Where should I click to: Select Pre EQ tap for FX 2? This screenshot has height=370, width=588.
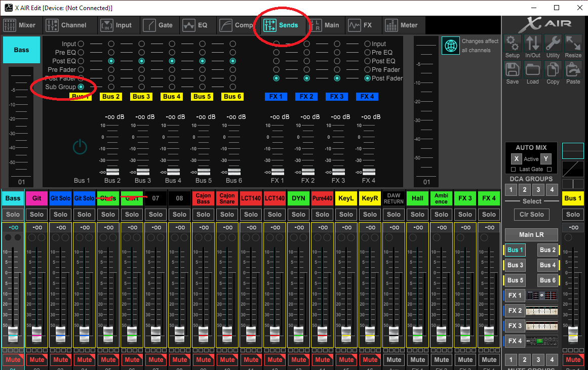coord(307,53)
